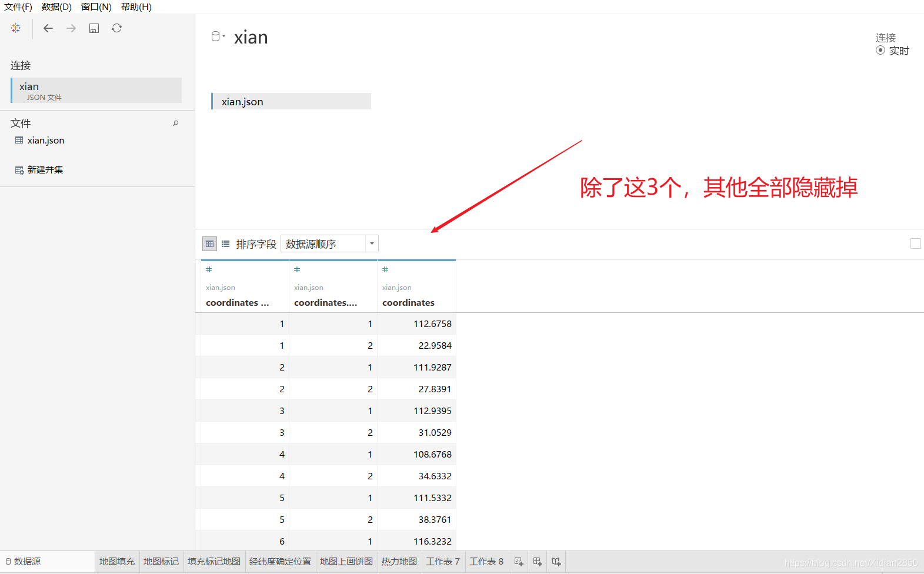
Task: Click the Tableau start page logo icon
Action: tap(16, 28)
